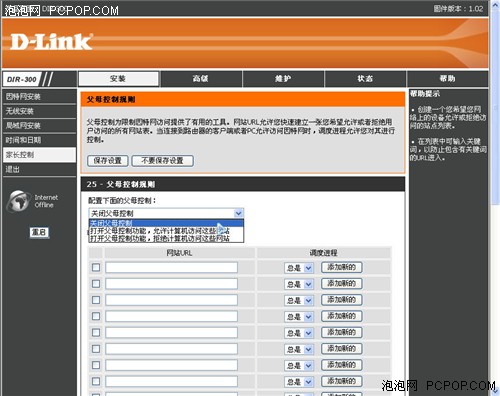500x396 pixels.
Task: Click the Internet Offline globe icon
Action: 18,201
